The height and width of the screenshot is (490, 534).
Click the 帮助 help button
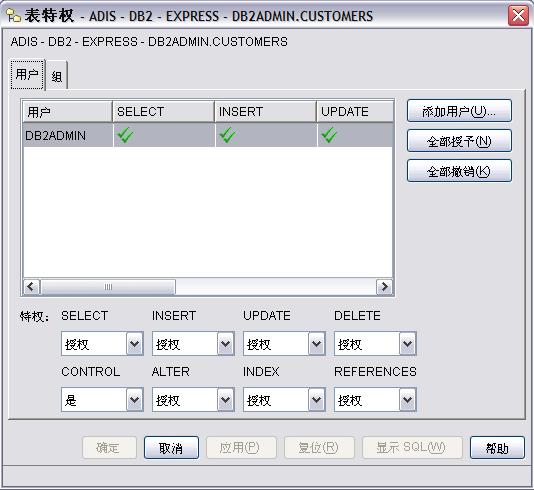tap(497, 447)
